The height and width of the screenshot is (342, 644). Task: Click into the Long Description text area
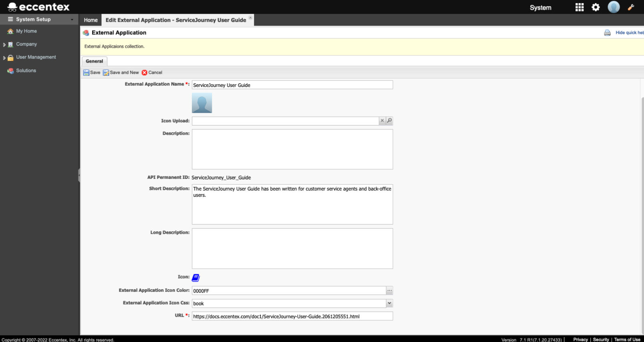[x=292, y=249]
